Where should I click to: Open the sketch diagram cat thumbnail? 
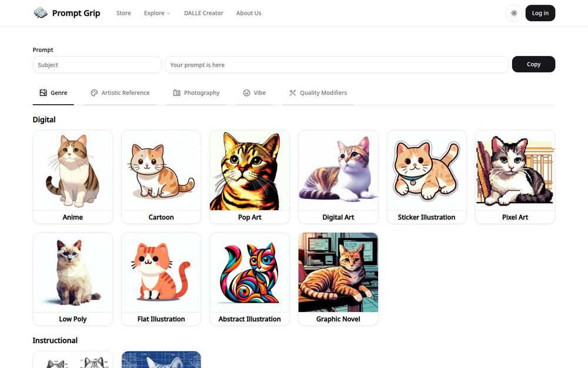click(73, 360)
